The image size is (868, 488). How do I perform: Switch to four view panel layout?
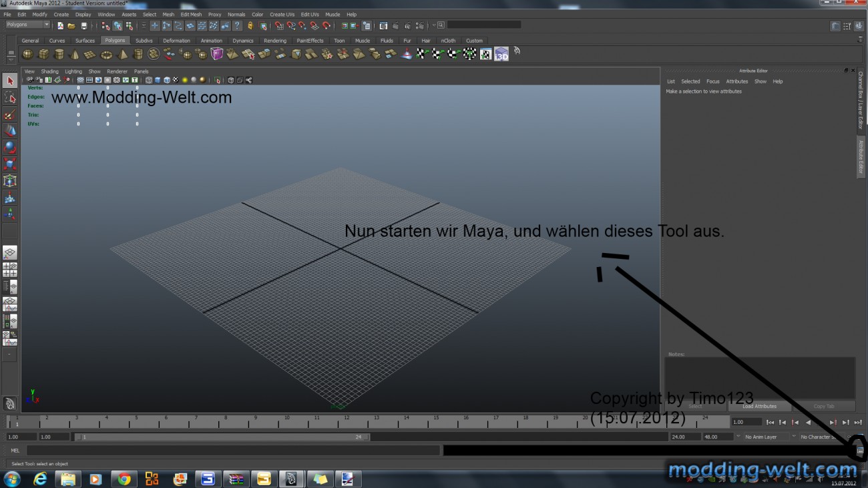[9, 270]
